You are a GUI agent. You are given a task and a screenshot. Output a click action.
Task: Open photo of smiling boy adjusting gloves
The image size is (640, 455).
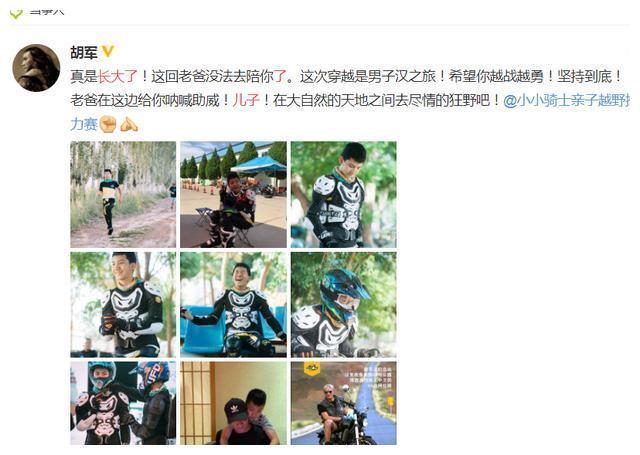123,305
